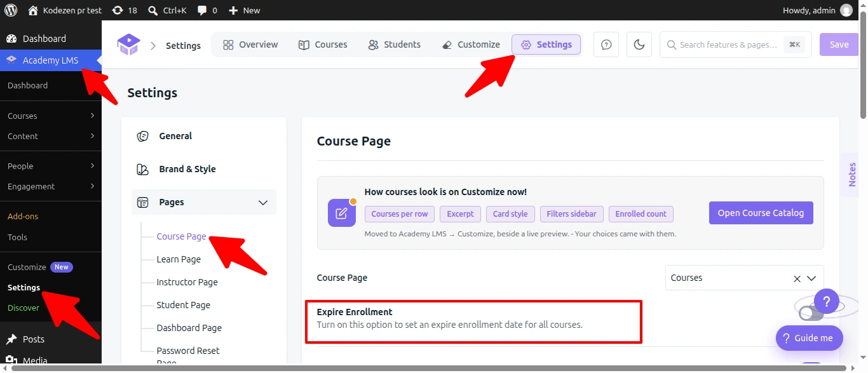Open Customize with the New badge
The width and height of the screenshot is (868, 373).
[x=40, y=267]
